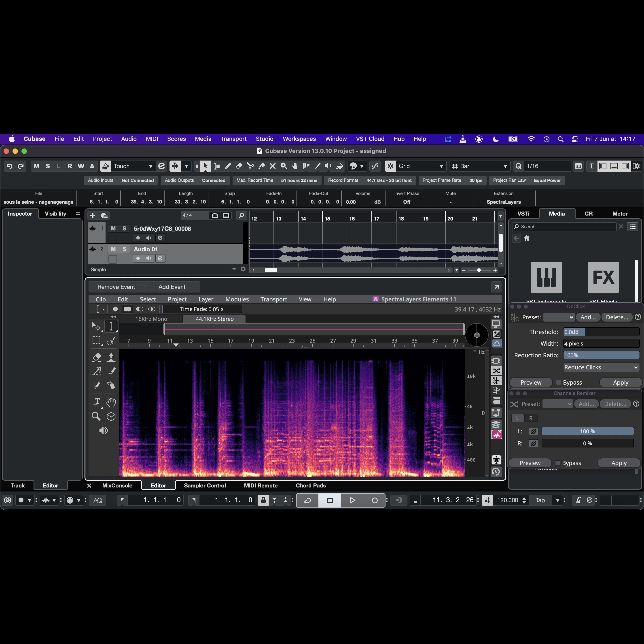Adjust the DeClick Threshold slider

pos(601,332)
